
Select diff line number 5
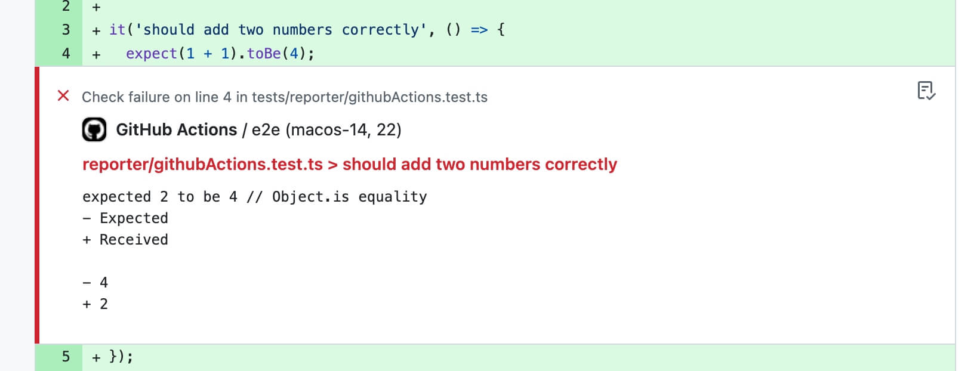click(x=66, y=357)
